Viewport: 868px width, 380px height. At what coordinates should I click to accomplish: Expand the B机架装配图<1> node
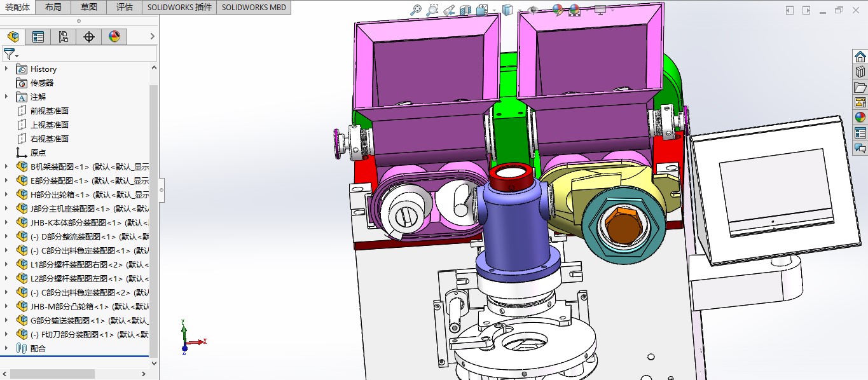click(x=6, y=166)
